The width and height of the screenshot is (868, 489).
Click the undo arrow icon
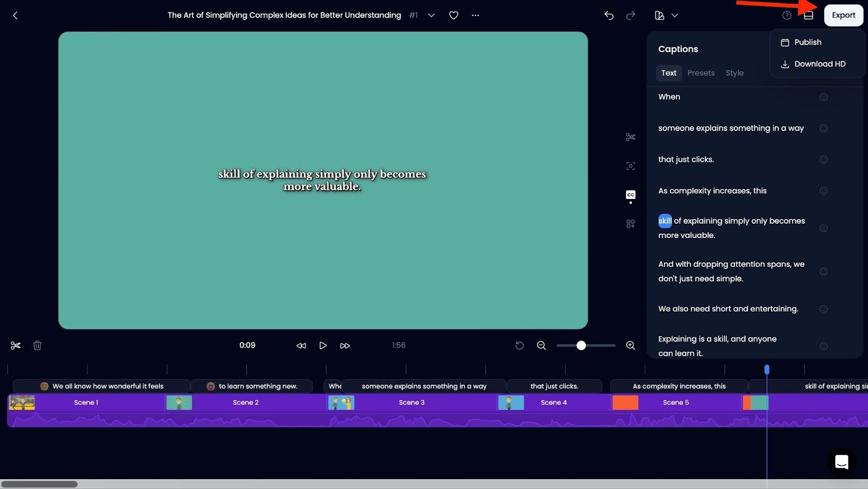[x=609, y=15]
